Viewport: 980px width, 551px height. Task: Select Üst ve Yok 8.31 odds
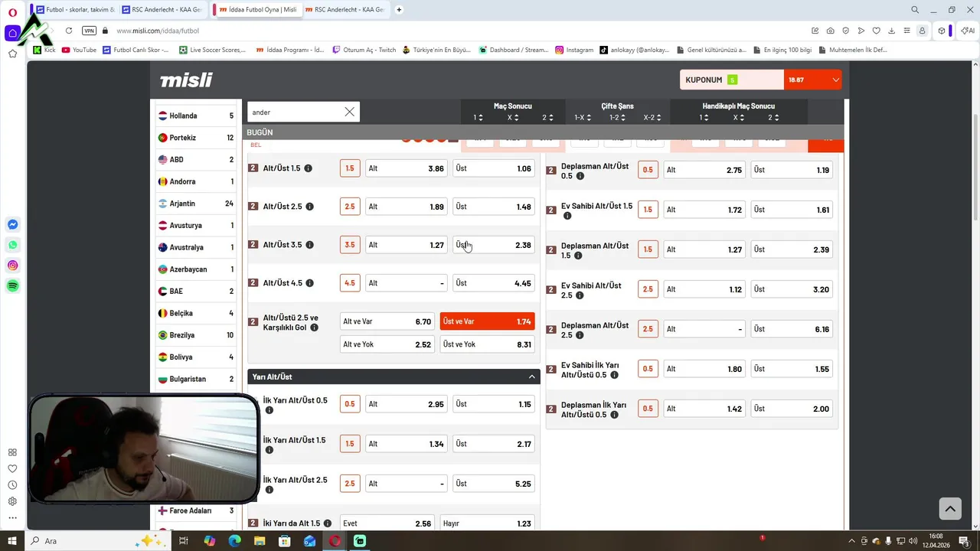(x=487, y=344)
